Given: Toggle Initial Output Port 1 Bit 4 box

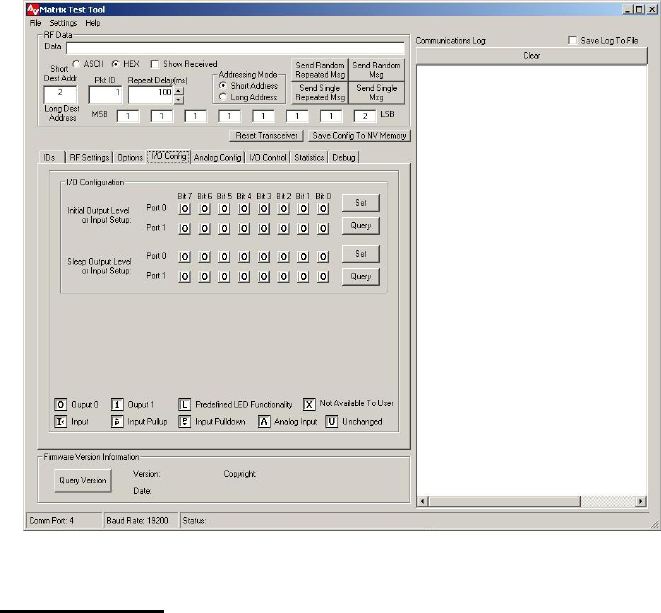Looking at the screenshot, I should coord(244,229).
